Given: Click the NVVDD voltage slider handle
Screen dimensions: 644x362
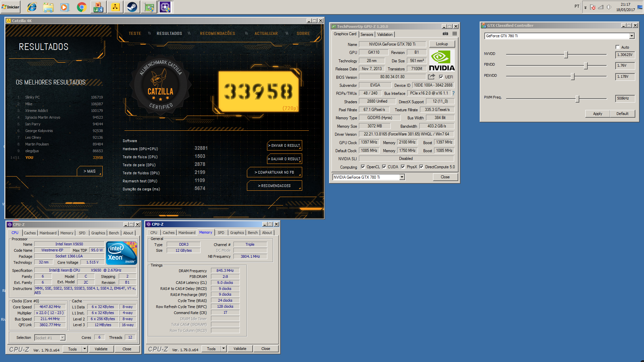Looking at the screenshot, I should (566, 55).
